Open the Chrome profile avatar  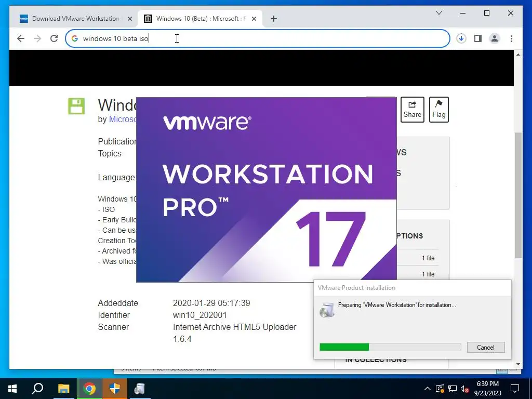(495, 38)
